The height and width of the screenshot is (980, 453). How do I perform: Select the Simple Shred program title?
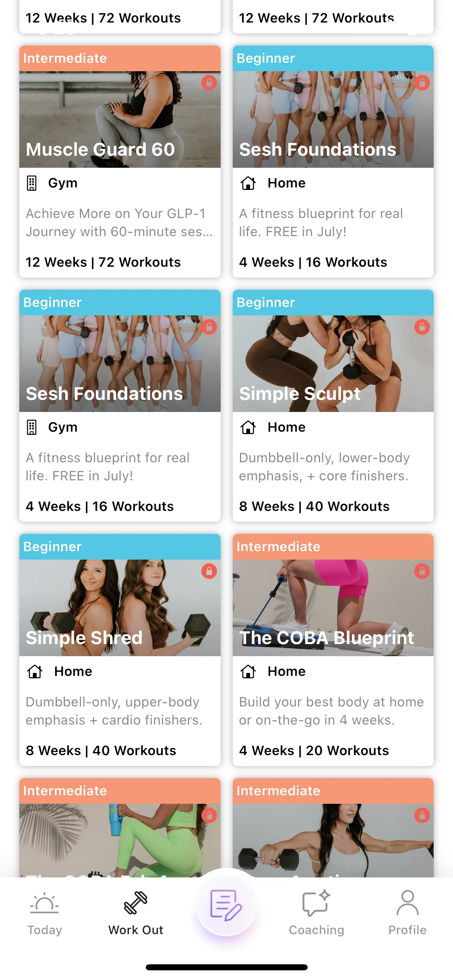(84, 638)
